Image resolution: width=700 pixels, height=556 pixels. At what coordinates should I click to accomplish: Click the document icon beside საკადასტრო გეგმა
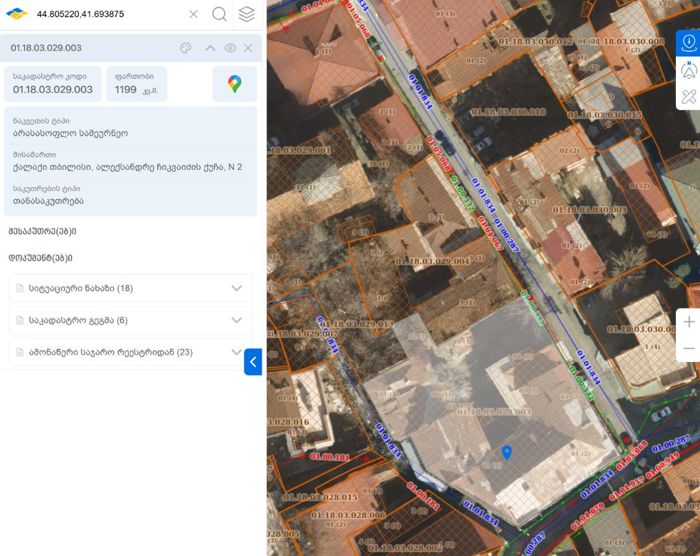click(20, 320)
